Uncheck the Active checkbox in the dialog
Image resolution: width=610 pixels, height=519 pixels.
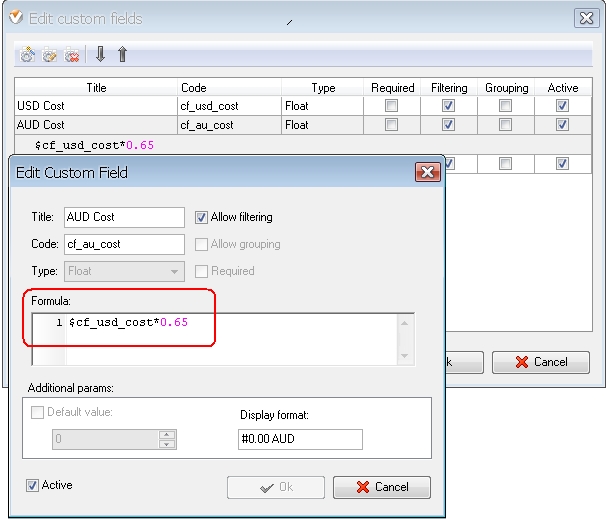[x=34, y=485]
